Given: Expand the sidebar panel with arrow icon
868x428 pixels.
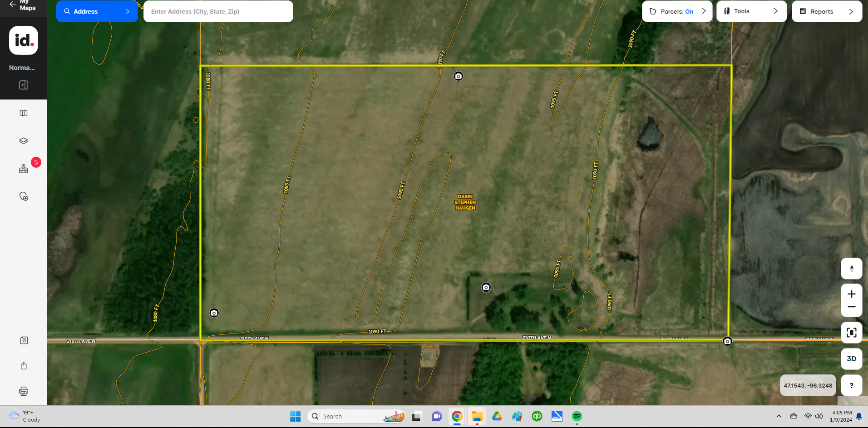Looking at the screenshot, I should 24,85.
